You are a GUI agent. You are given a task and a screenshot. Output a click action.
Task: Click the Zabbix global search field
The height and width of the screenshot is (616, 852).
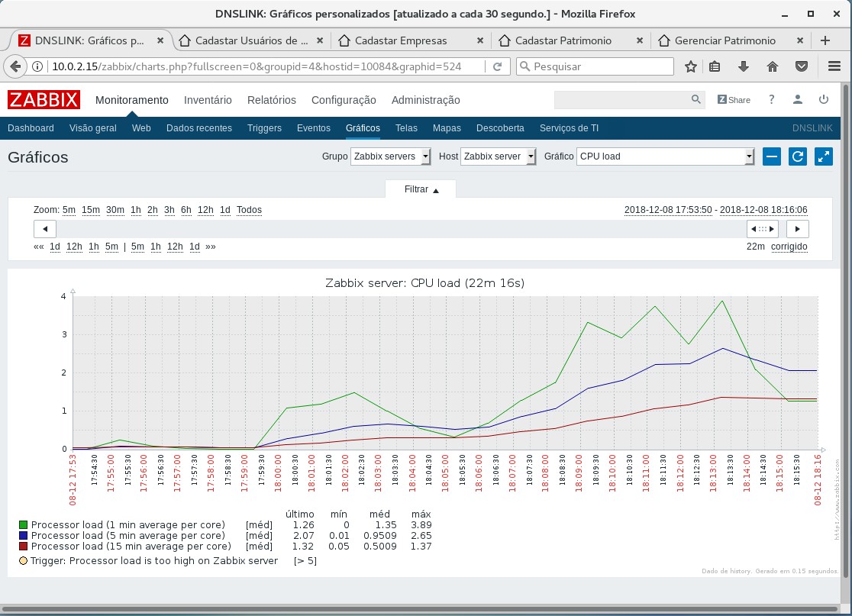click(622, 99)
